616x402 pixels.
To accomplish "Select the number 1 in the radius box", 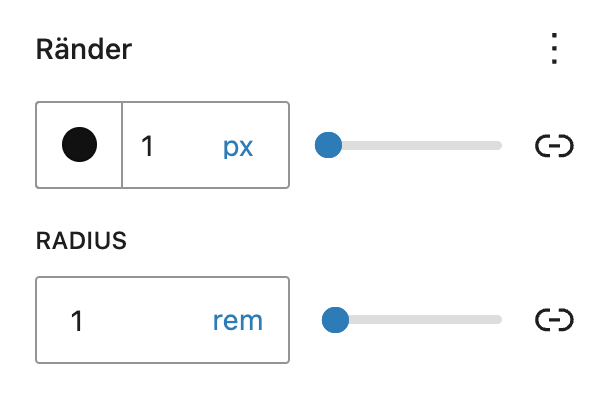I will pos(77,321).
